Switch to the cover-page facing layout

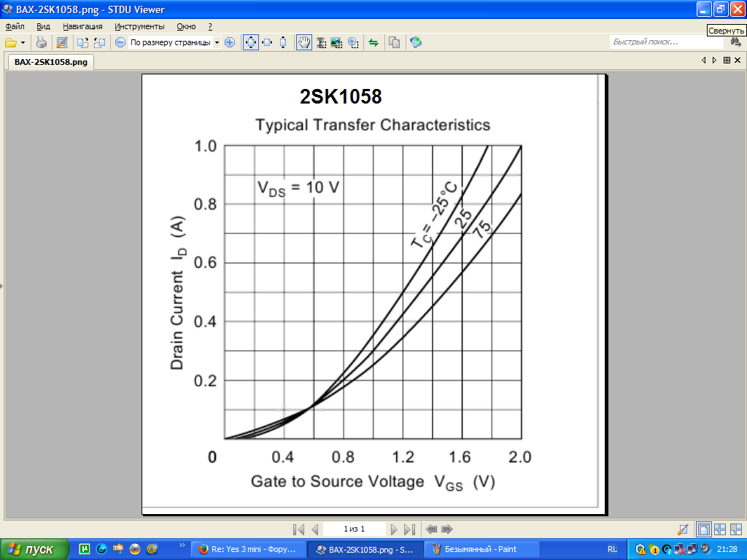736,529
